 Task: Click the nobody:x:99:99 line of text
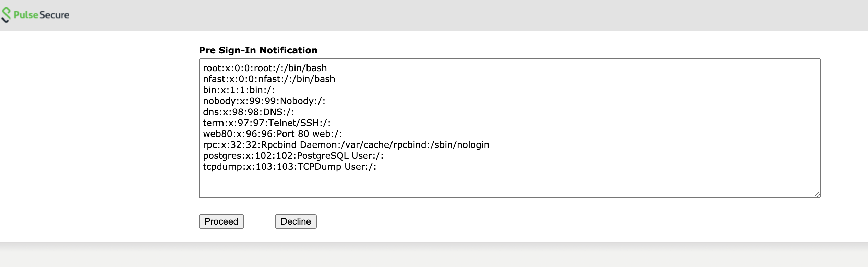(264, 101)
